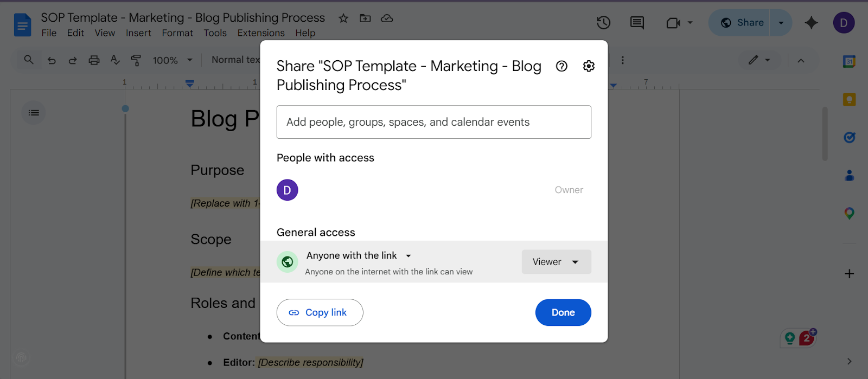Screen dimensions: 868x379
Task: Click the Add people input field
Action: pyautogui.click(x=433, y=122)
